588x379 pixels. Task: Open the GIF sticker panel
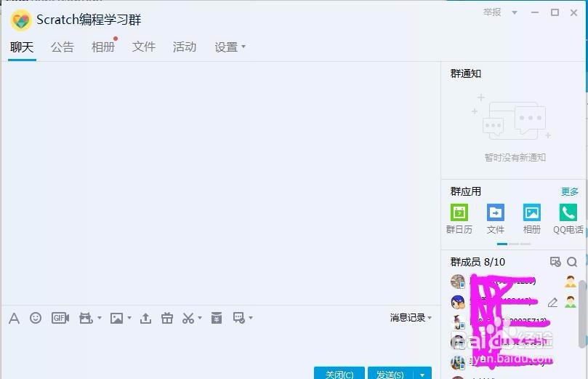click(60, 318)
